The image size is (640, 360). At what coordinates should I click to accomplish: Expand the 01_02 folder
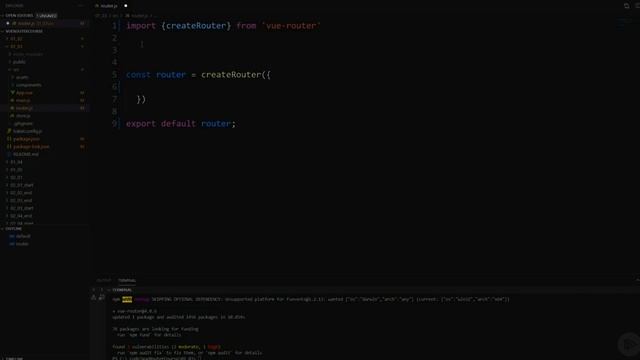pyautogui.click(x=16, y=39)
